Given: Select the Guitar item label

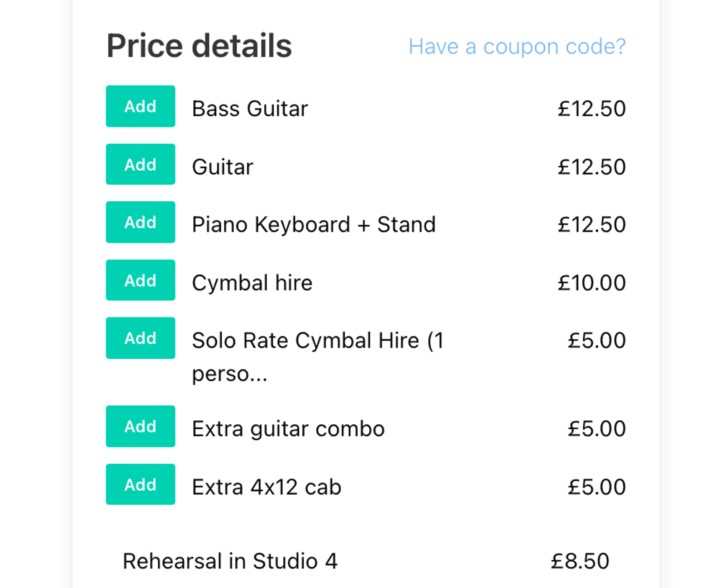Looking at the screenshot, I should point(222,166).
